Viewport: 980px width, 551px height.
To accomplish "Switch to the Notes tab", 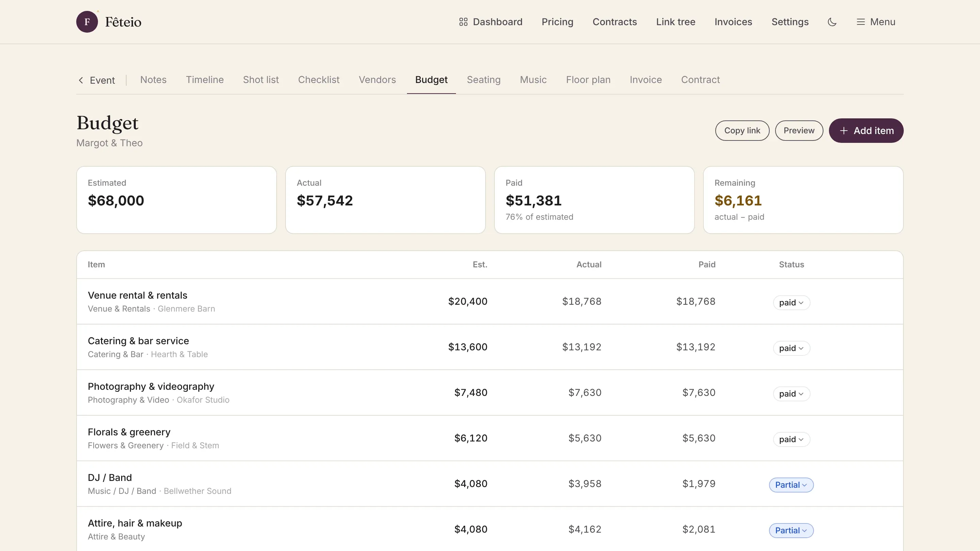I will [x=153, y=80].
